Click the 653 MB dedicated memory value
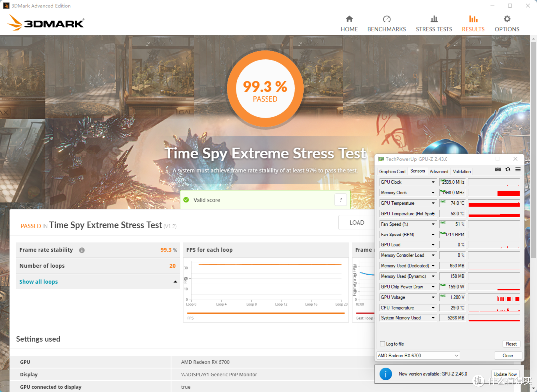The height and width of the screenshot is (392, 537). 452,266
